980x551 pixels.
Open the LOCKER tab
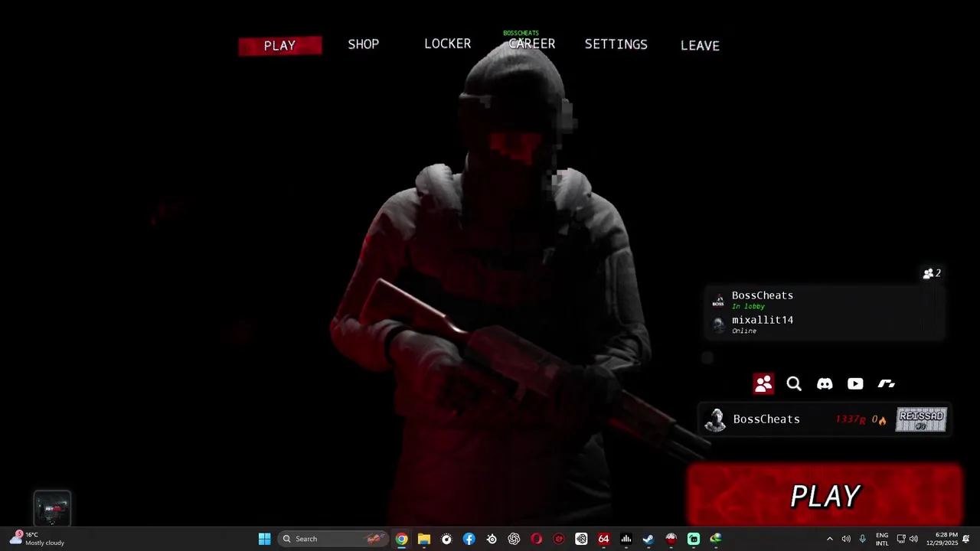(448, 44)
